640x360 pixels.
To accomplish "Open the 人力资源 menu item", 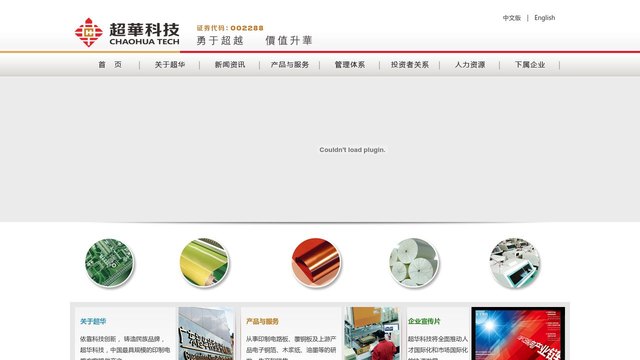I will 470,64.
